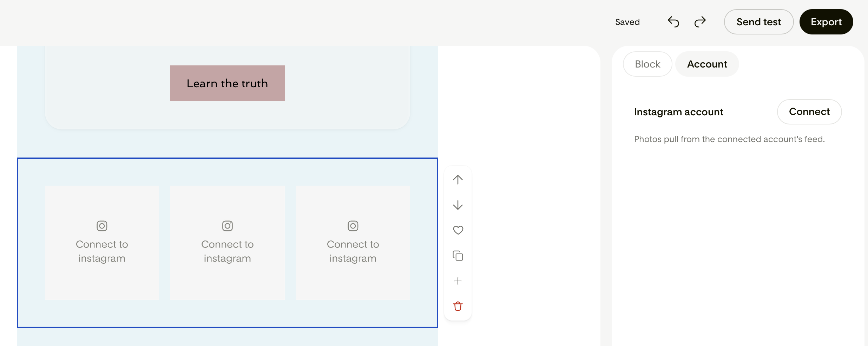Image resolution: width=868 pixels, height=346 pixels.
Task: Click Instagram icon in first placeholder
Action: tap(102, 226)
